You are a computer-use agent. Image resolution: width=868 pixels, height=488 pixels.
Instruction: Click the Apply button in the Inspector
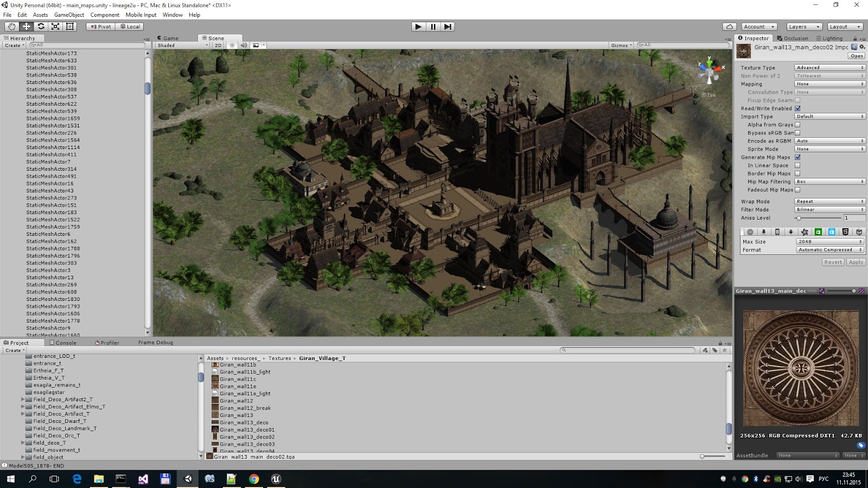[856, 262]
